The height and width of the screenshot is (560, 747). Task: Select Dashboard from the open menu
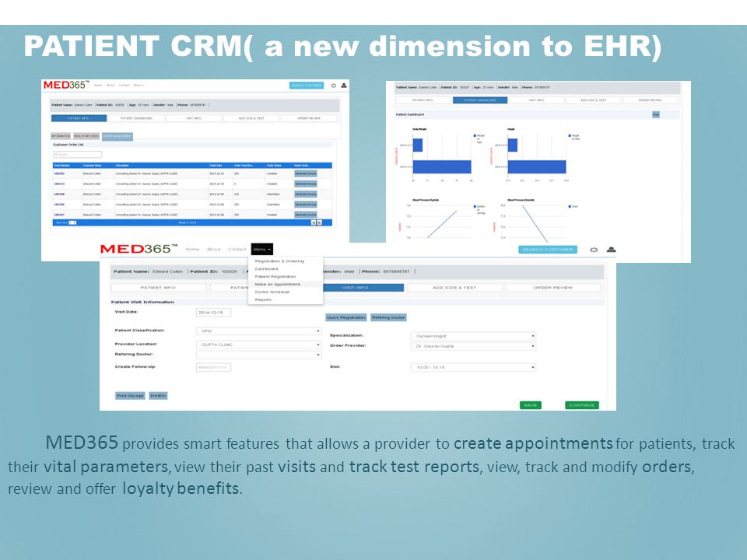pyautogui.click(x=267, y=269)
